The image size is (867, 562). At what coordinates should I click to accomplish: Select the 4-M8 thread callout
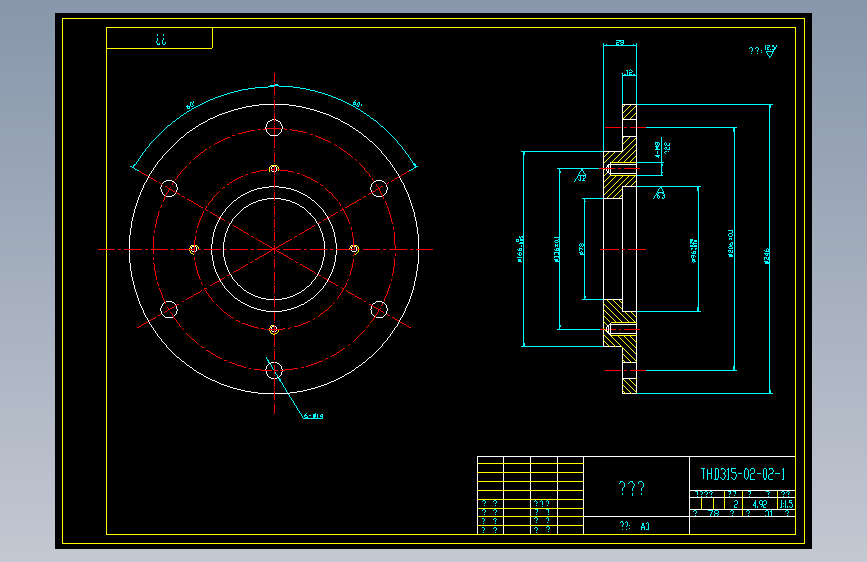coord(657,149)
